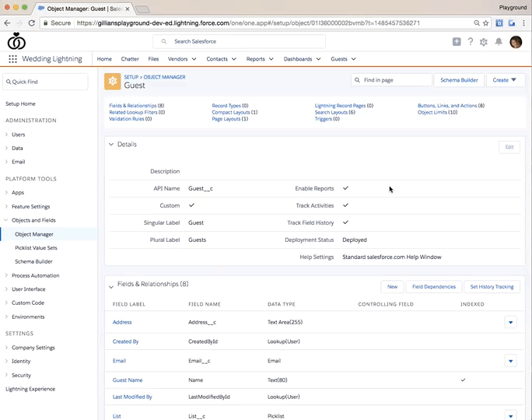Go to the Chatter tab
Image resolution: width=532 pixels, height=420 pixels.
[130, 59]
